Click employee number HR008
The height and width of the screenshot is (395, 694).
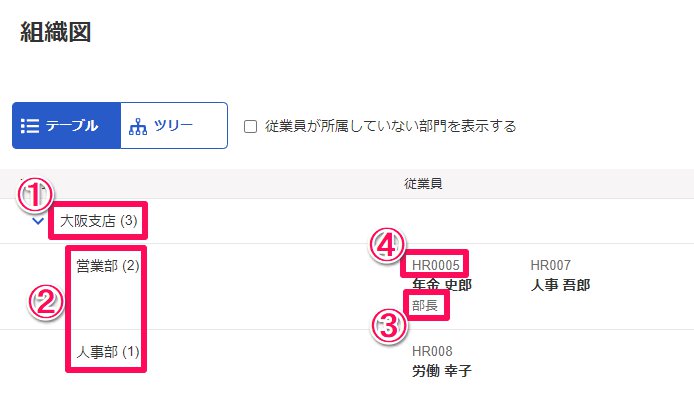(432, 351)
